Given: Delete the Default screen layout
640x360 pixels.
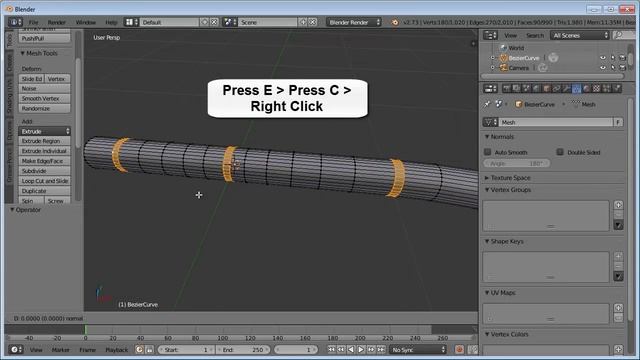Looking at the screenshot, I should click(214, 22).
